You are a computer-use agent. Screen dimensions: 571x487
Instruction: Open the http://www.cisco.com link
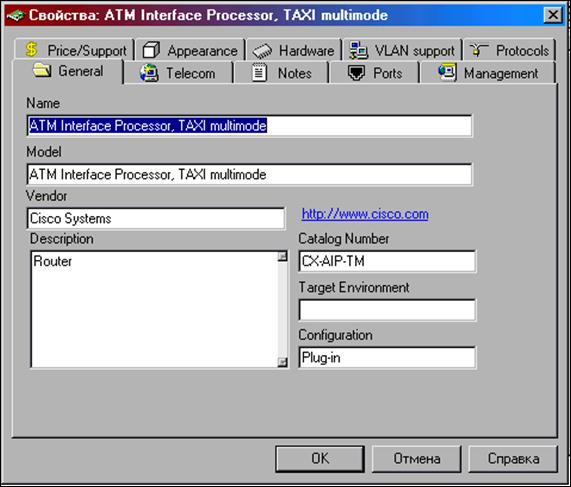point(365,214)
